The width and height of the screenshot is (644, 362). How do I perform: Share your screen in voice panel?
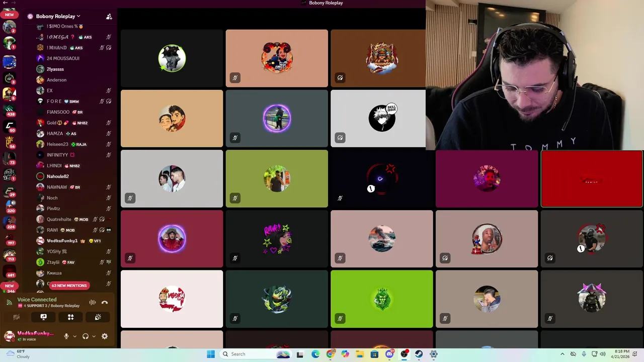click(43, 317)
